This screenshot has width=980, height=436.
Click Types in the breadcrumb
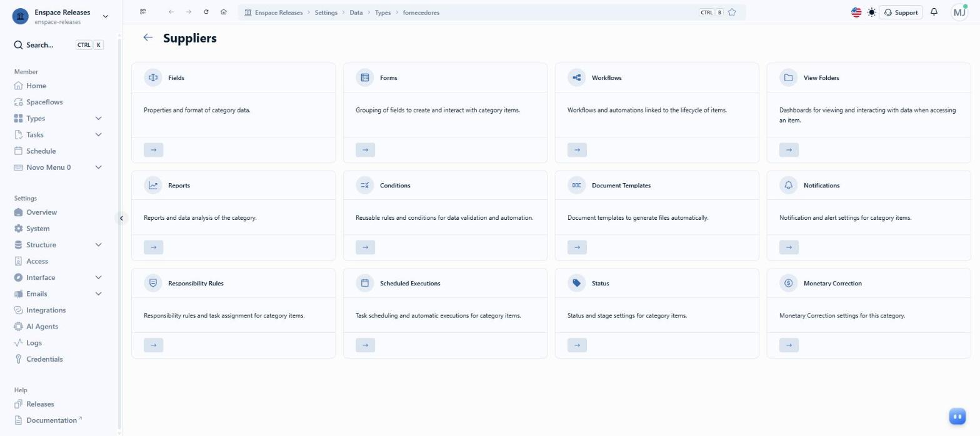[x=382, y=12]
